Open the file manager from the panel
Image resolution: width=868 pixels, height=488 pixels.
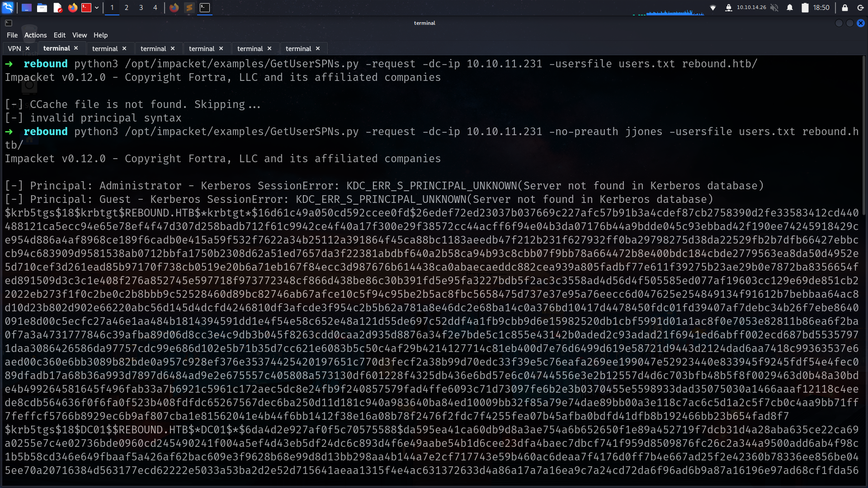click(42, 8)
